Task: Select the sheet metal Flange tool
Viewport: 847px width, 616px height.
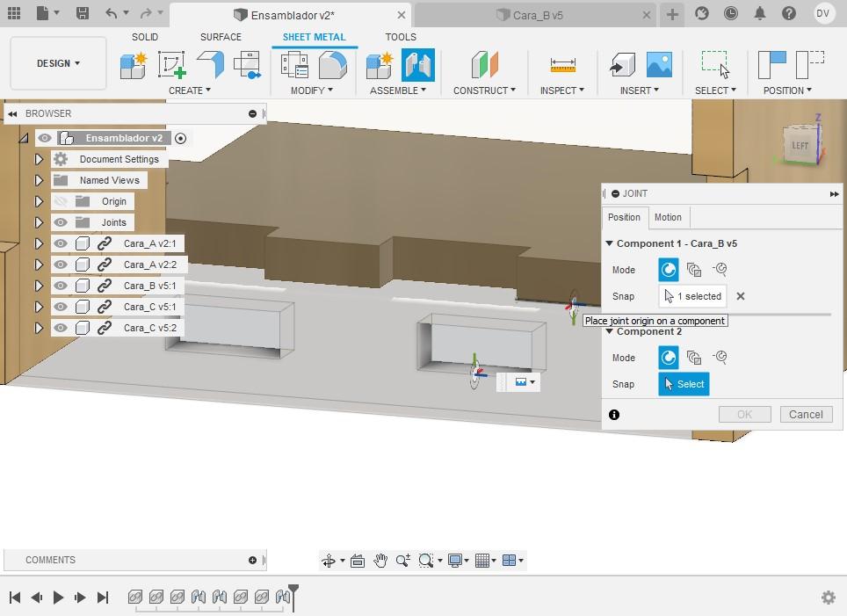Action: point(211,65)
